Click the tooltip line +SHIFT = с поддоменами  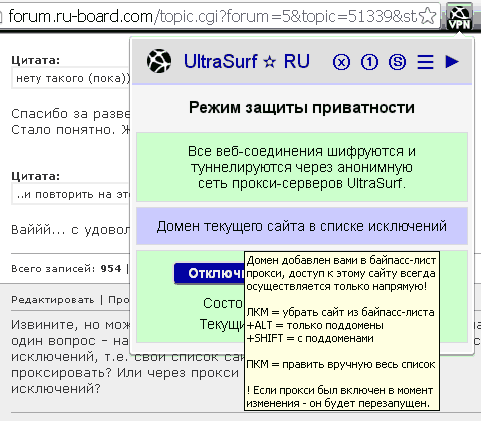[x=310, y=338]
